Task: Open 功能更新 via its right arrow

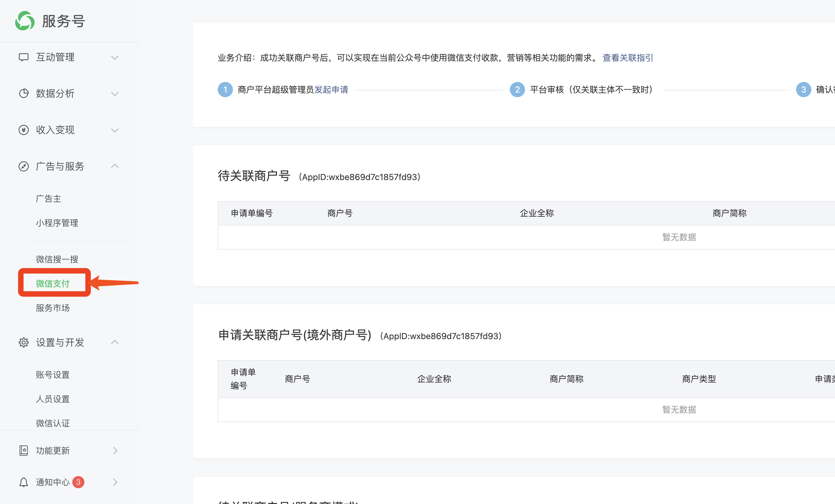Action: coord(115,451)
